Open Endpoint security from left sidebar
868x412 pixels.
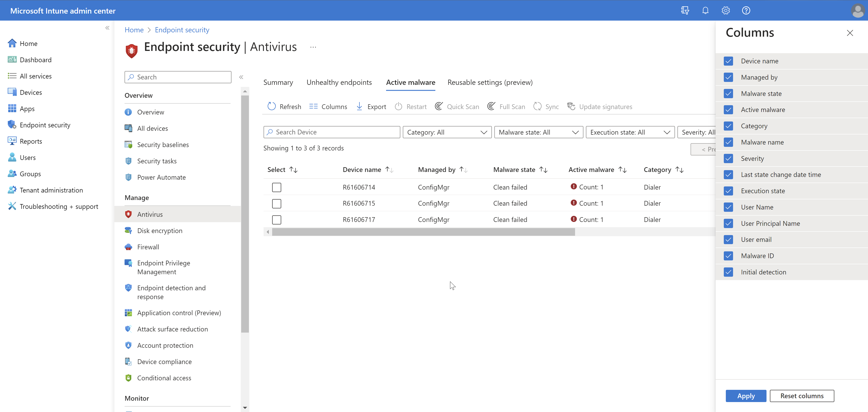pos(45,124)
